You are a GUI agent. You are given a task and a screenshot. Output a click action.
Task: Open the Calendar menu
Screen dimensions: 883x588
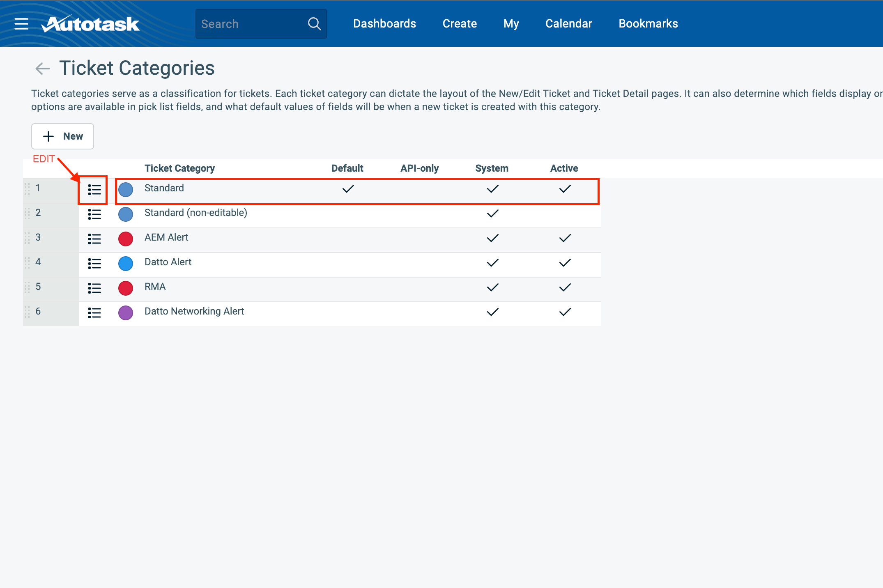[x=568, y=24]
